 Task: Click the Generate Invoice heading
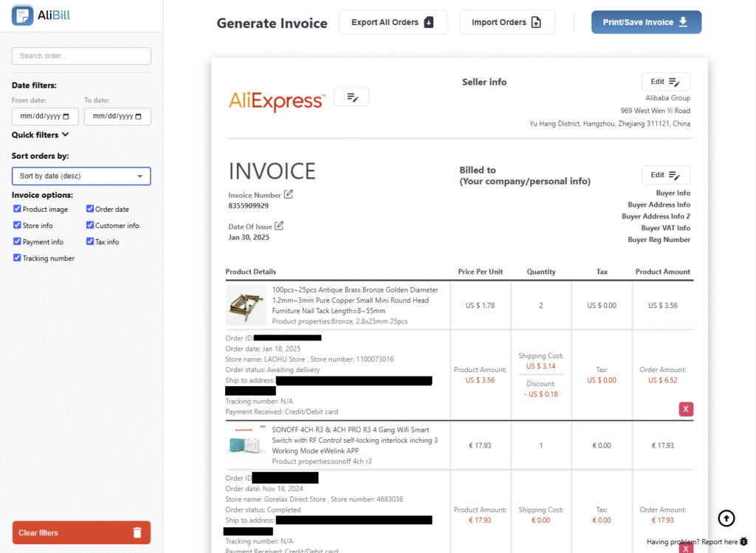(272, 23)
